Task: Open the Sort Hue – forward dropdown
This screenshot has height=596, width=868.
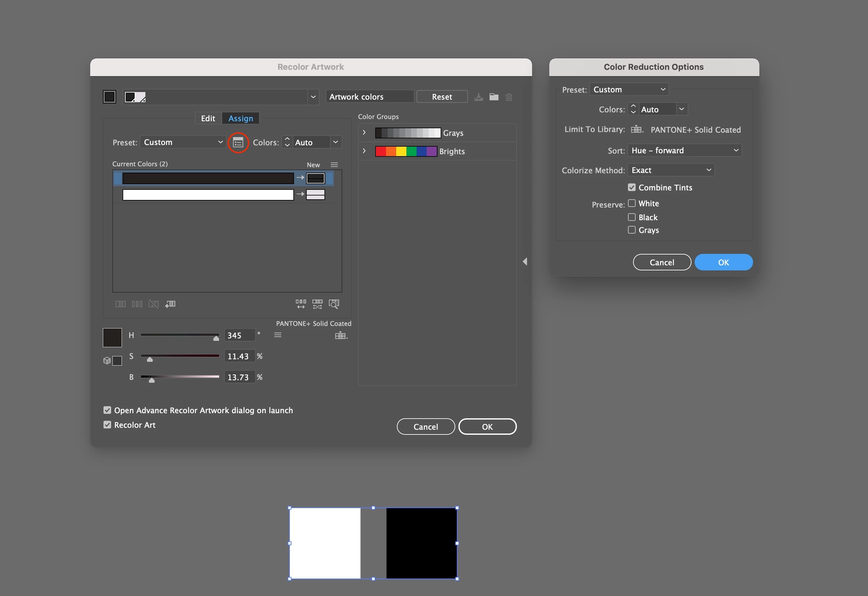Action: point(684,150)
